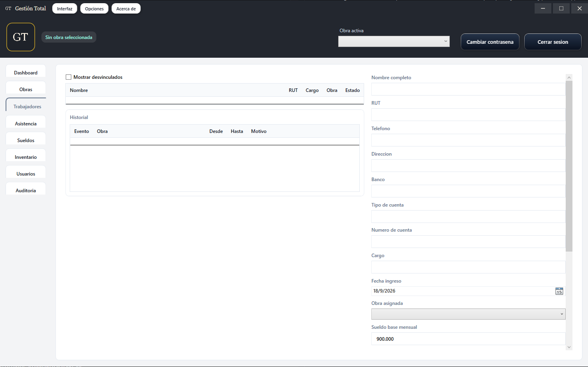Image resolution: width=588 pixels, height=367 pixels.
Task: Open the Acerca de menu
Action: point(126,8)
